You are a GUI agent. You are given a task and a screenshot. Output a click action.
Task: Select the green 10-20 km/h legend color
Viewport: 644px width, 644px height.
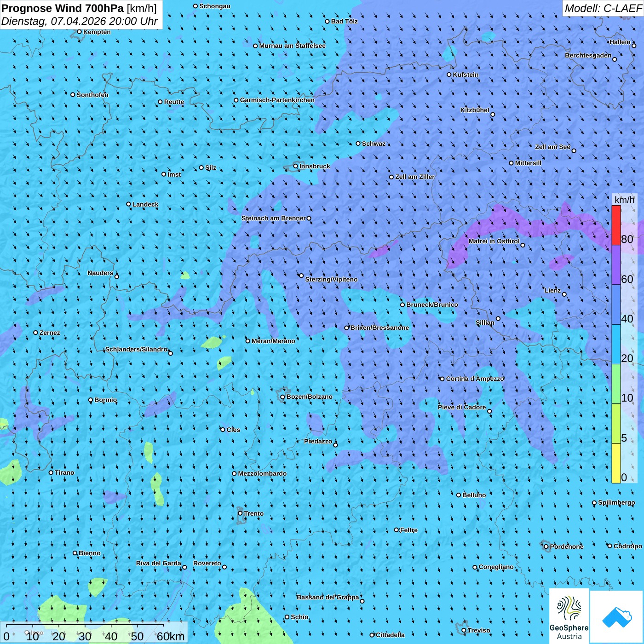(616, 384)
